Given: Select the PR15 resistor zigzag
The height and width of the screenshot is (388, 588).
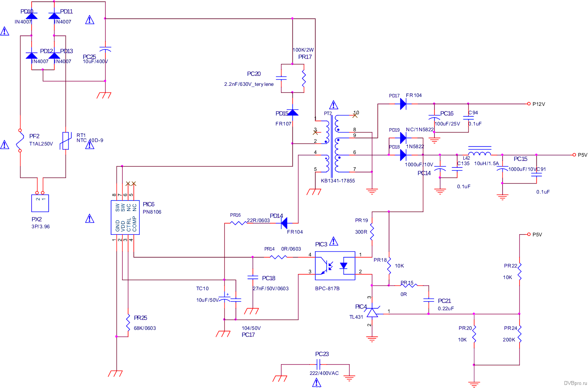Looking at the screenshot, I should (x=409, y=286).
